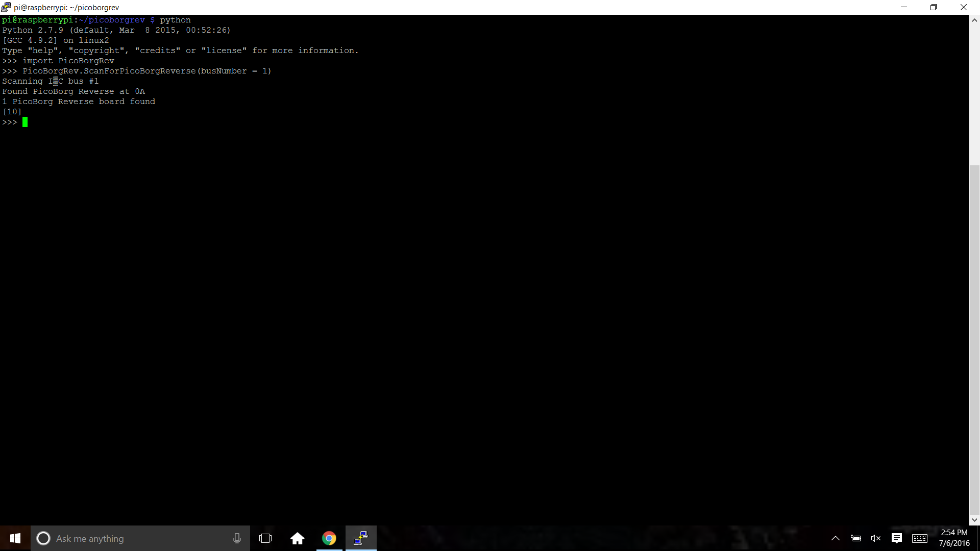Toggle the touch keyboard icon
Image resolution: width=980 pixels, height=551 pixels.
point(920,538)
